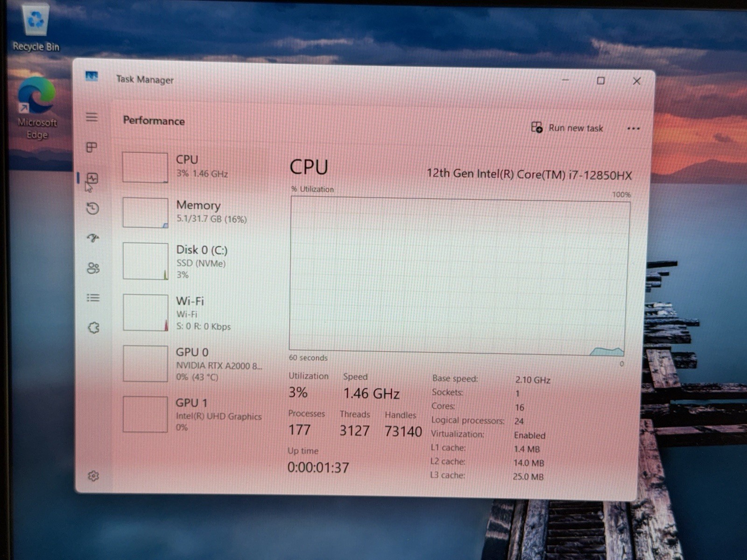Click the 3% utilization value

click(x=298, y=392)
